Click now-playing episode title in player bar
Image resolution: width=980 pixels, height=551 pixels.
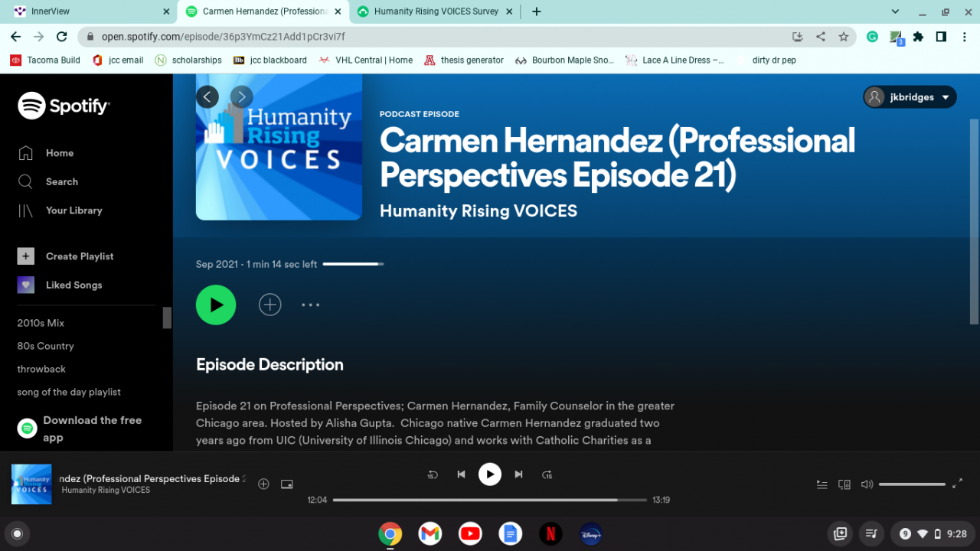pyautogui.click(x=154, y=478)
